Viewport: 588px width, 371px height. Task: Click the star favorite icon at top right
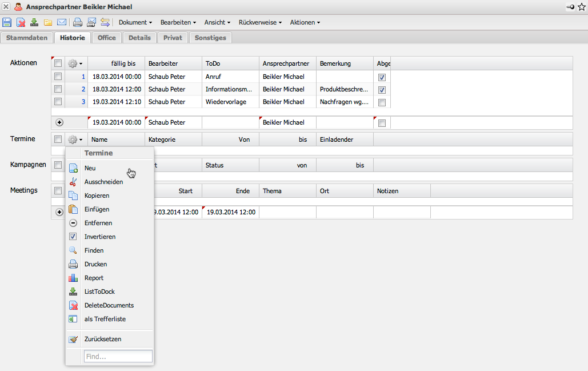point(582,7)
